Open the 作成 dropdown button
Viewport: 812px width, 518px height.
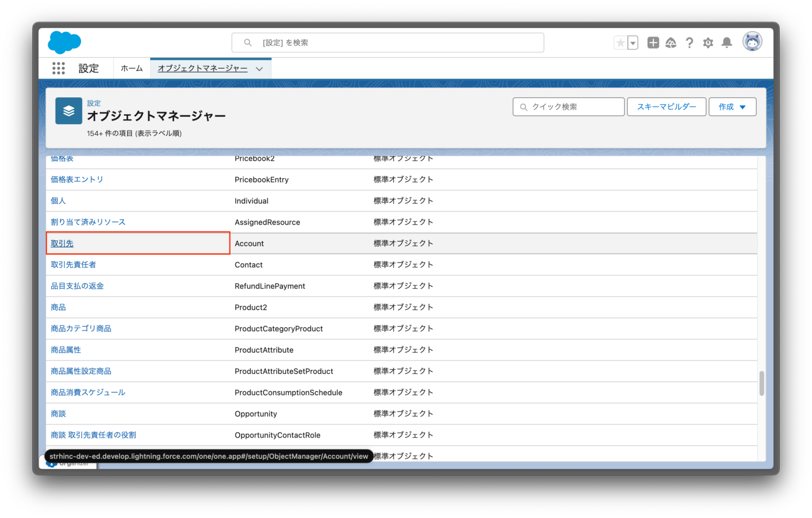click(x=732, y=107)
